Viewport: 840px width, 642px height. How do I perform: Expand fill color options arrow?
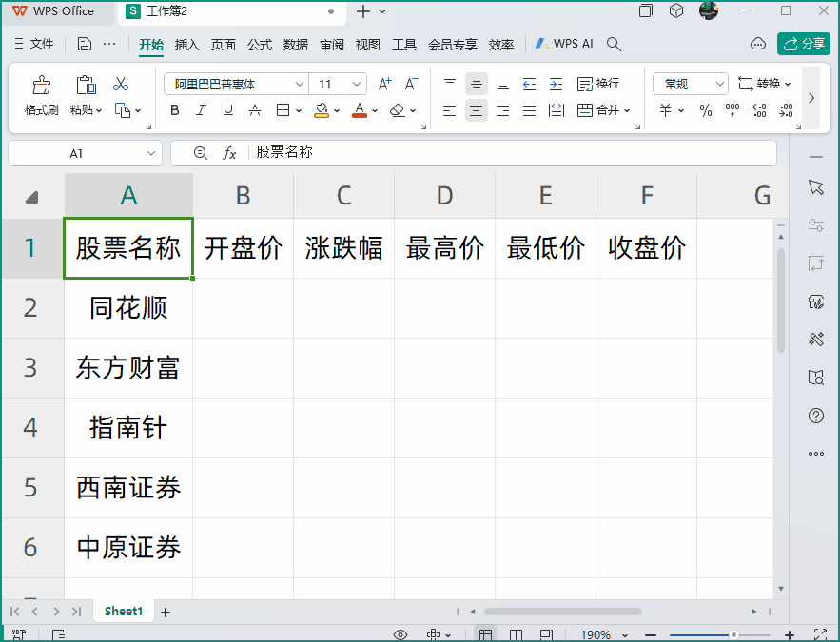click(337, 111)
